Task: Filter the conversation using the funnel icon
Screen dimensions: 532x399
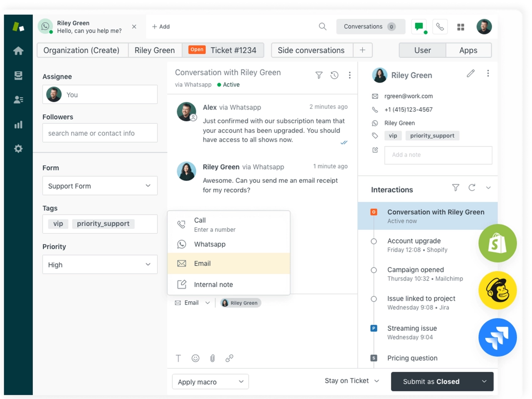Action: tap(319, 75)
